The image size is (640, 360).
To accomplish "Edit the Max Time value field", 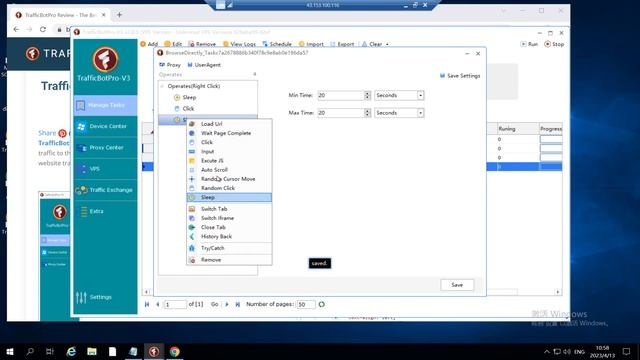I will click(340, 113).
